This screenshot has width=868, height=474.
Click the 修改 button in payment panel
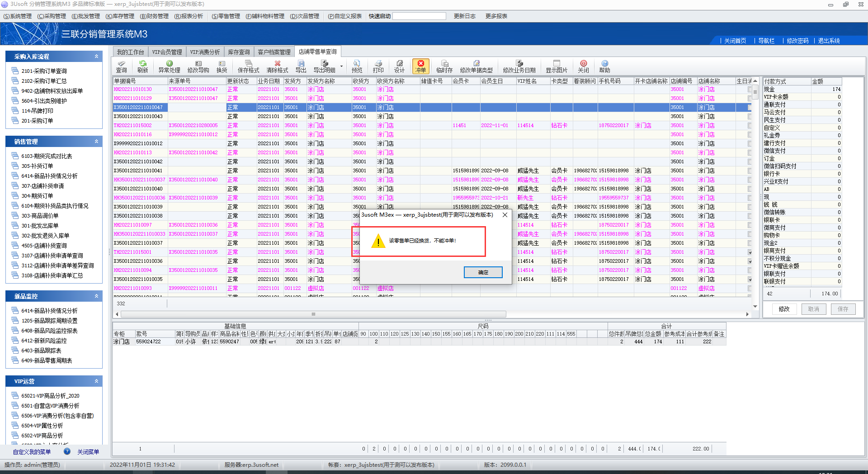(x=784, y=309)
